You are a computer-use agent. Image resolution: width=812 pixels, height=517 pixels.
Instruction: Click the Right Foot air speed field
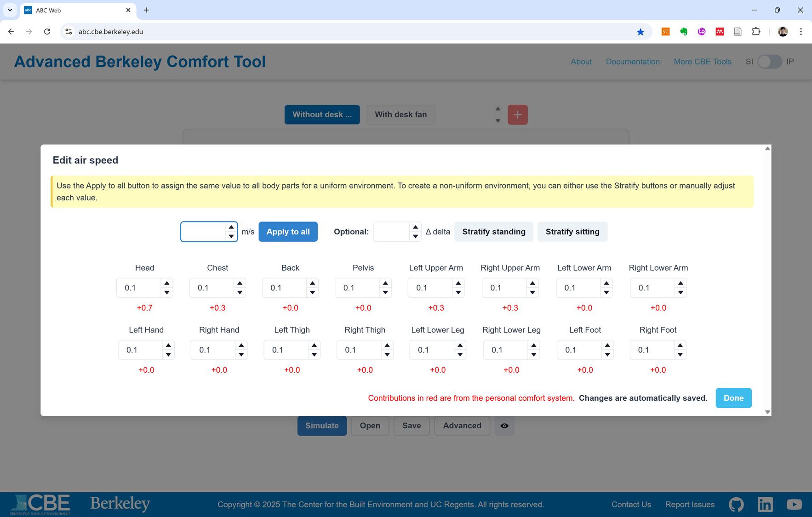[x=652, y=350]
